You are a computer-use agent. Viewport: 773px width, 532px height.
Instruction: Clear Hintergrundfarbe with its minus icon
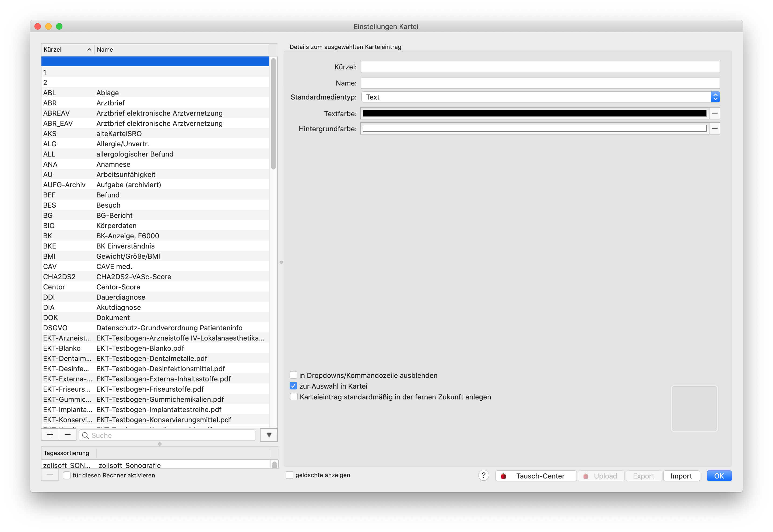(714, 128)
